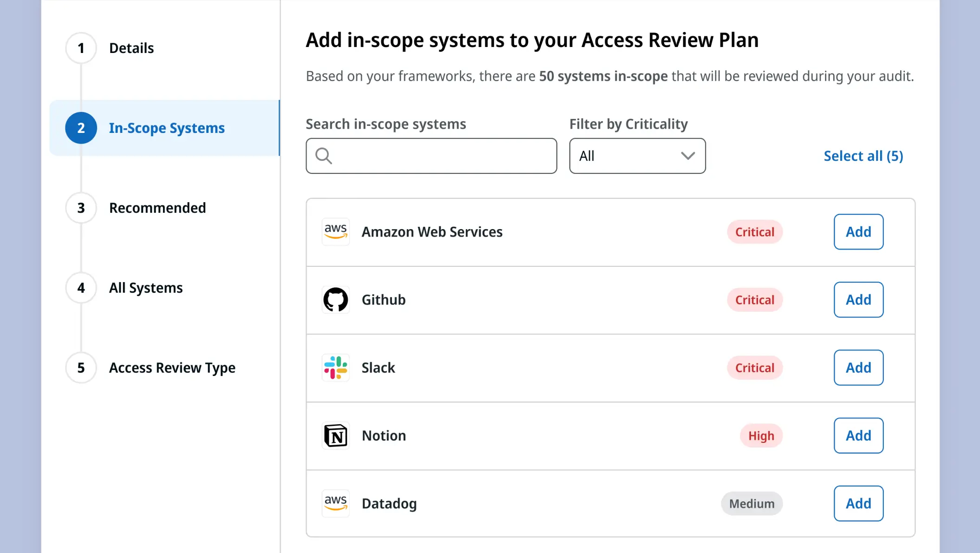Open the Filter by Criticality dropdown
The height and width of the screenshot is (553, 980).
(637, 156)
